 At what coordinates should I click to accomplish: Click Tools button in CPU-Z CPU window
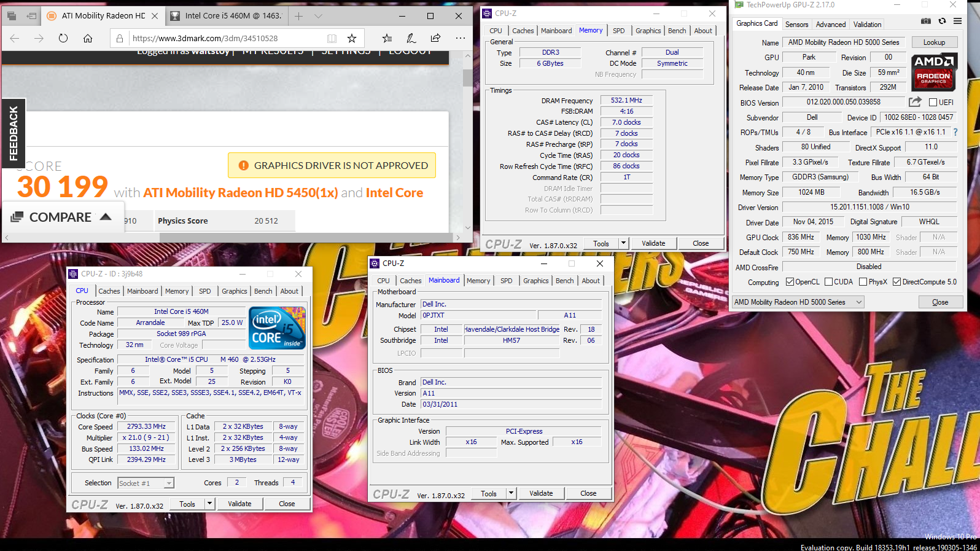(187, 504)
